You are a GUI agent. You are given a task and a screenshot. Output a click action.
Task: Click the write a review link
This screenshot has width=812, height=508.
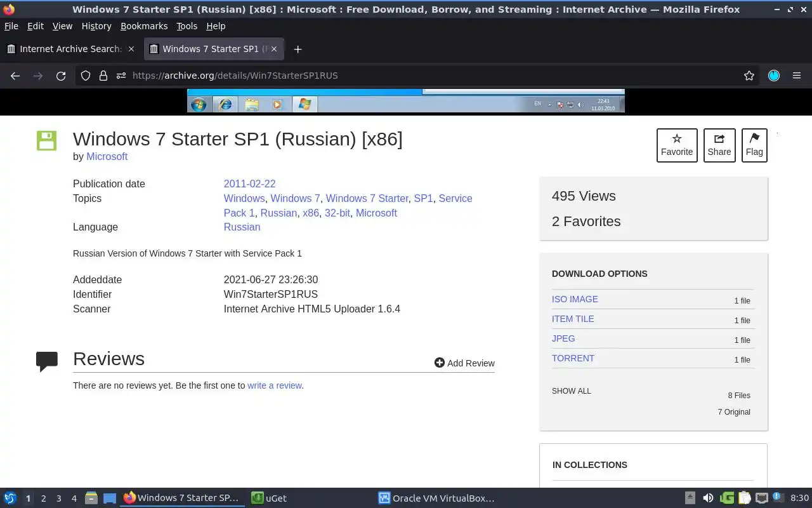tap(275, 385)
